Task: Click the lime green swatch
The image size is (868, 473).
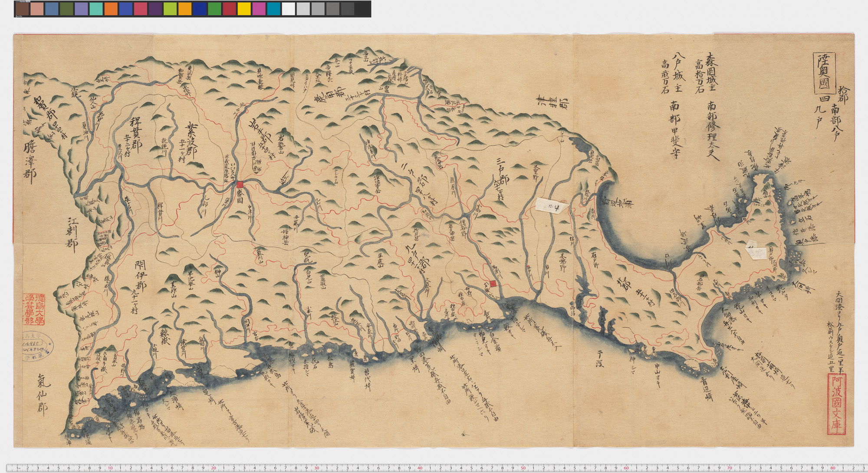Action: 170,9
